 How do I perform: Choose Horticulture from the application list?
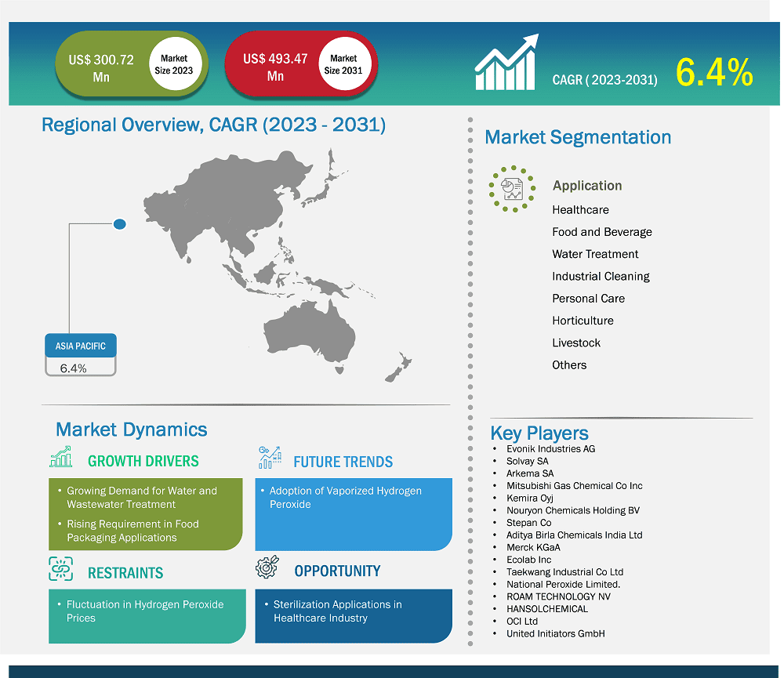[583, 321]
